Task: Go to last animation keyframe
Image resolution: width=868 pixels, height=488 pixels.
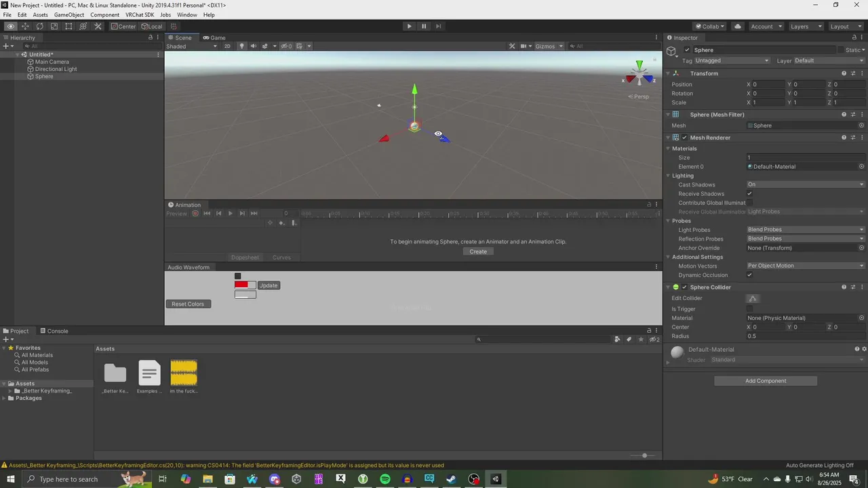Action: (x=254, y=213)
